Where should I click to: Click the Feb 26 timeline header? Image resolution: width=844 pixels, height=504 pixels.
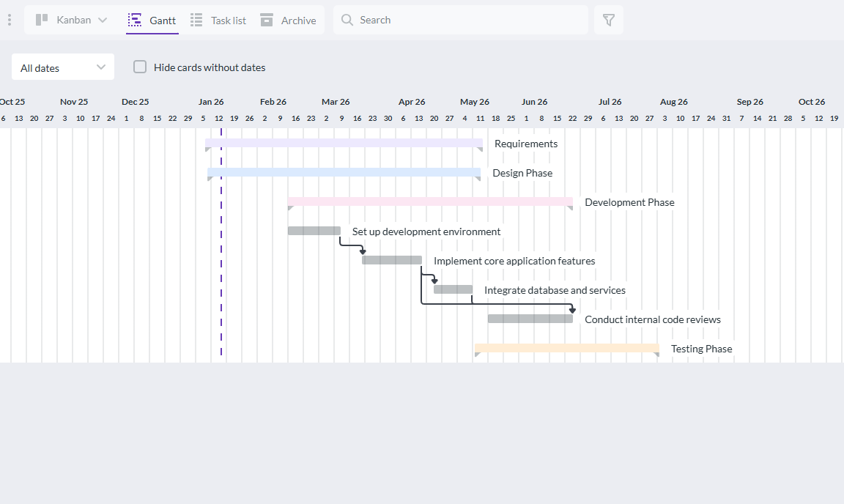273,102
